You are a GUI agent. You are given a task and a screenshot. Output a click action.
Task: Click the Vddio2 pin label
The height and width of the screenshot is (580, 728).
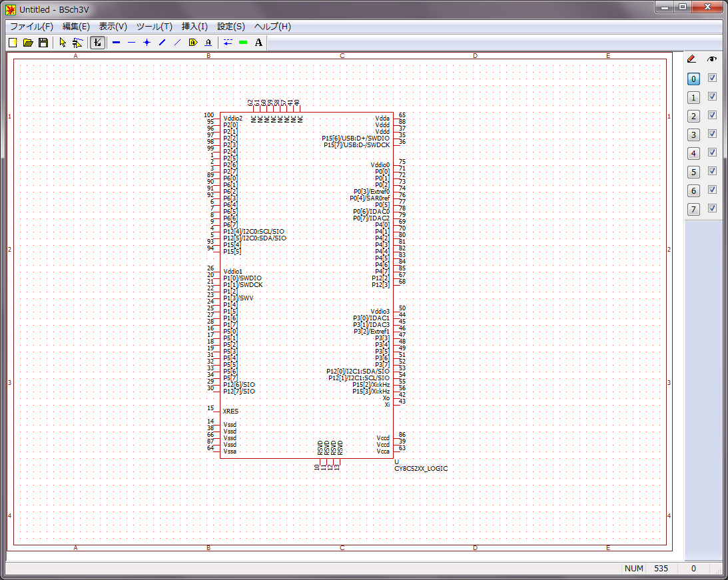click(233, 119)
